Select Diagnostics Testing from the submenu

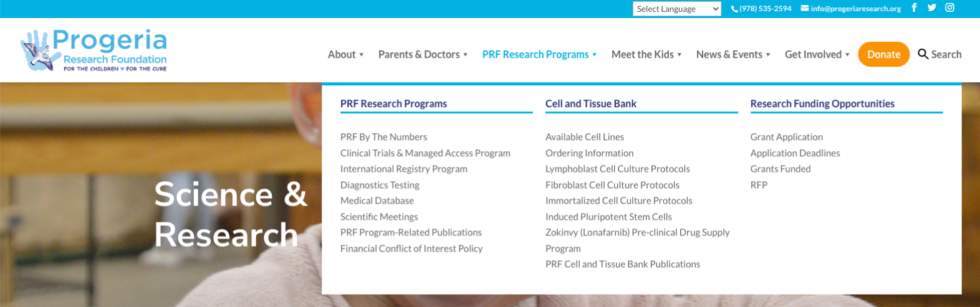[380, 185]
